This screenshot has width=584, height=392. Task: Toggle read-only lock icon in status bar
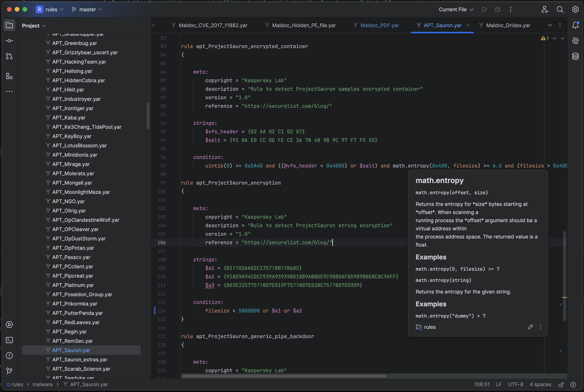point(561,384)
